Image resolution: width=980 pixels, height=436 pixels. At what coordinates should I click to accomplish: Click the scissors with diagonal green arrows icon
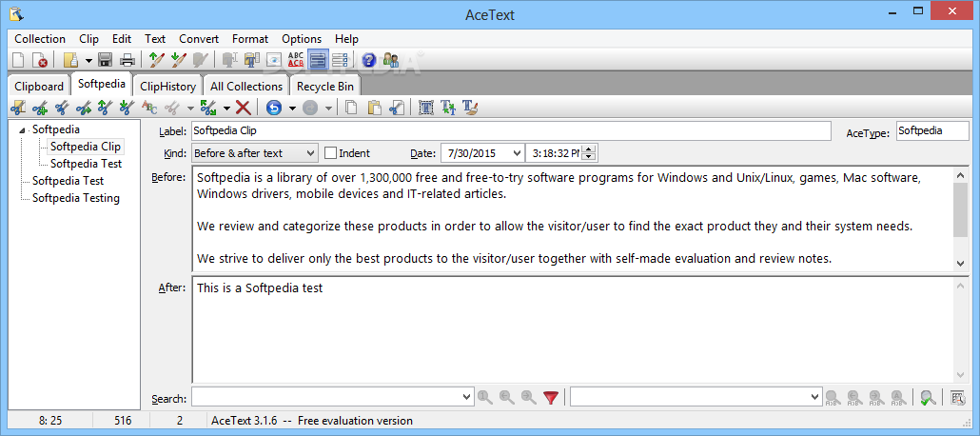coord(208,108)
